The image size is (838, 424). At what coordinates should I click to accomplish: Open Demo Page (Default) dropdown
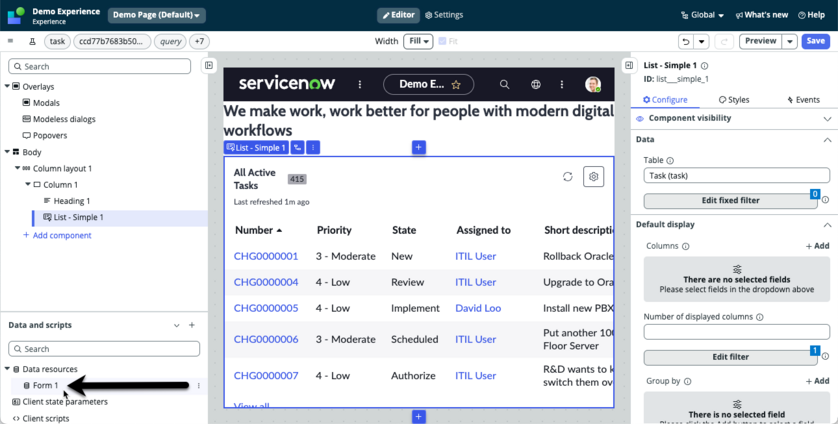coord(157,15)
